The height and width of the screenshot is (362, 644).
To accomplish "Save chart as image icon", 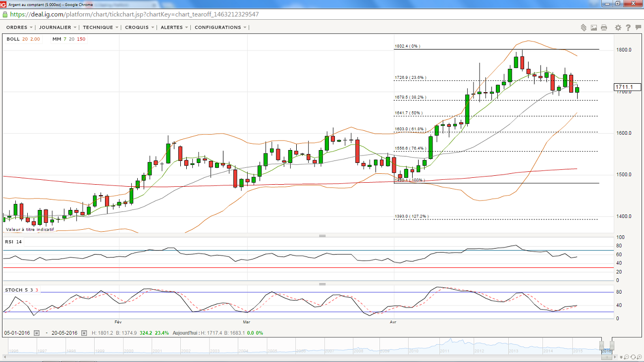I will pos(594,28).
